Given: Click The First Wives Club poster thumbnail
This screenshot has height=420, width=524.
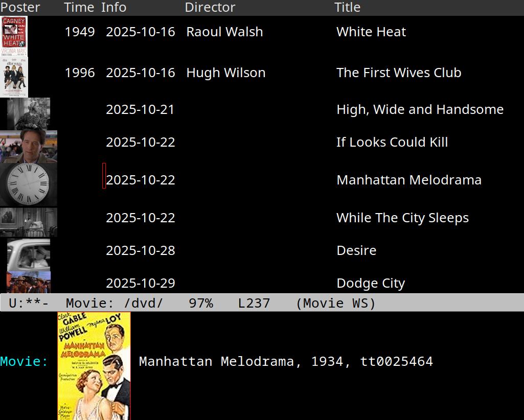Looking at the screenshot, I should 14,77.
